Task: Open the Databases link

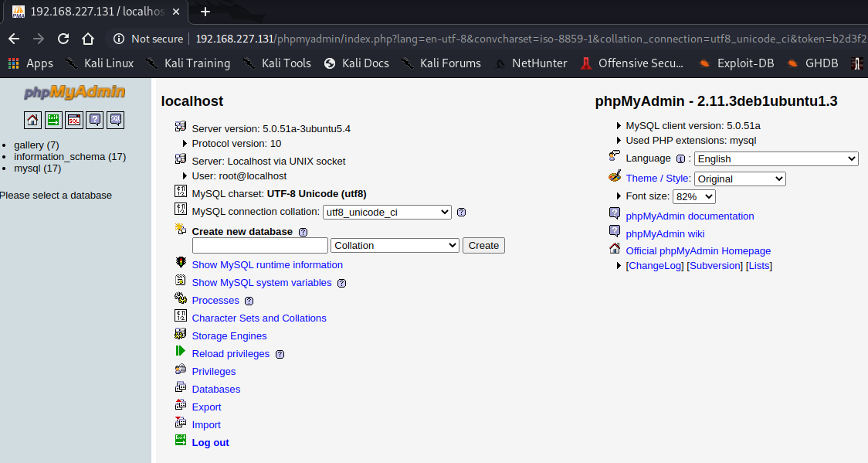Action: coord(216,389)
